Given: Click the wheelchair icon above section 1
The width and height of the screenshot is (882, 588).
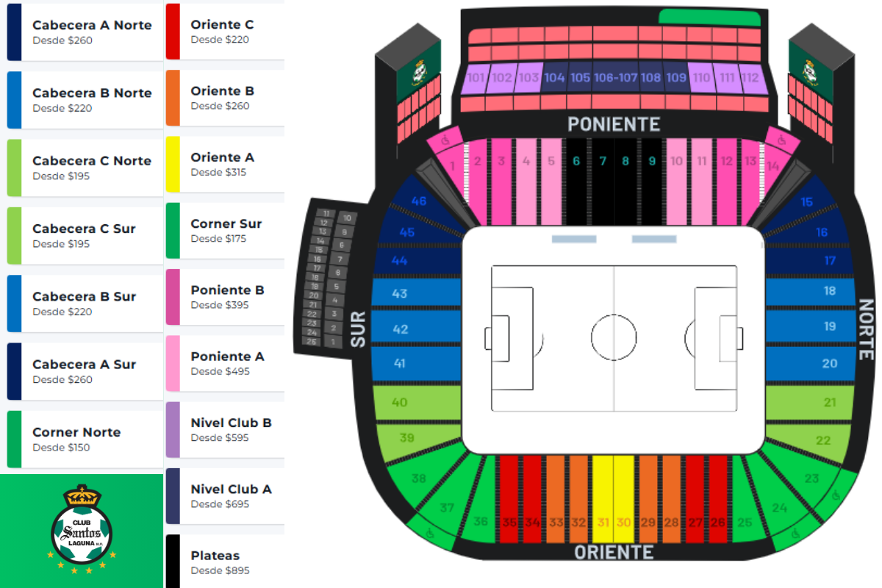Looking at the screenshot, I should click(445, 140).
